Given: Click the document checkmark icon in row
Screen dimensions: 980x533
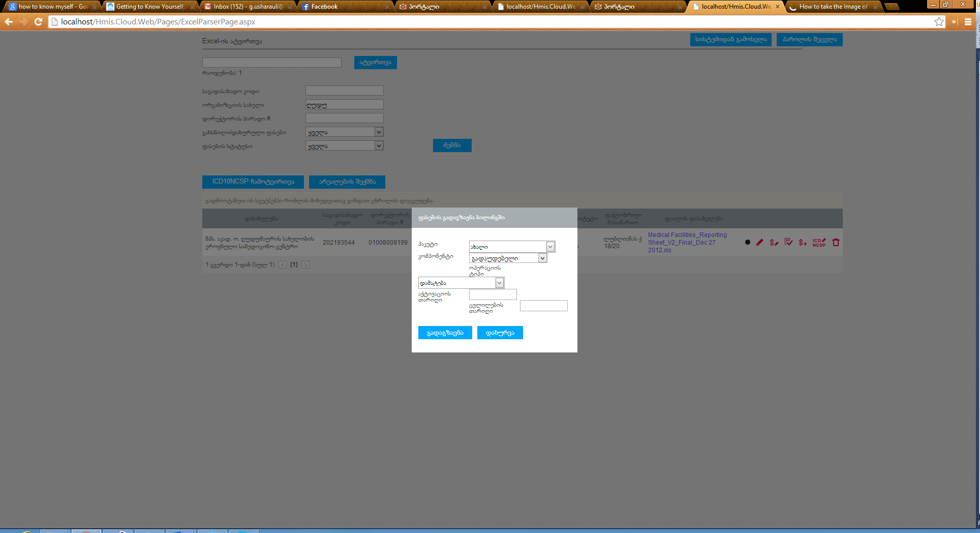Looking at the screenshot, I should tap(788, 242).
